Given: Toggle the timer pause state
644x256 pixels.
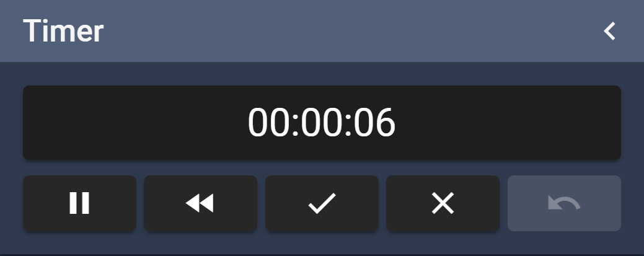Looking at the screenshot, I should coord(79,203).
